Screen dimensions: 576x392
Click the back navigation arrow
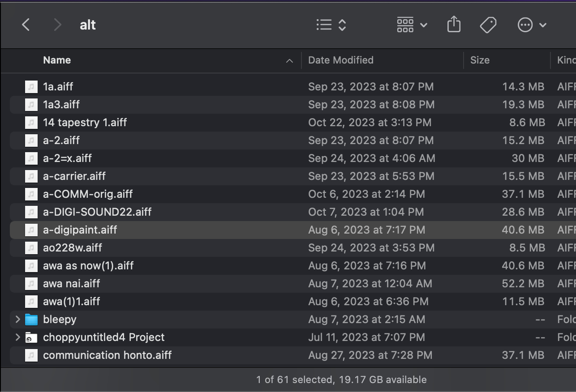click(26, 25)
